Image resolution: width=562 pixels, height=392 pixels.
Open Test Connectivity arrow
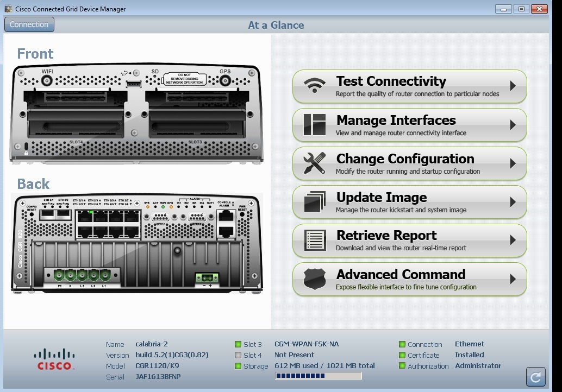[513, 86]
